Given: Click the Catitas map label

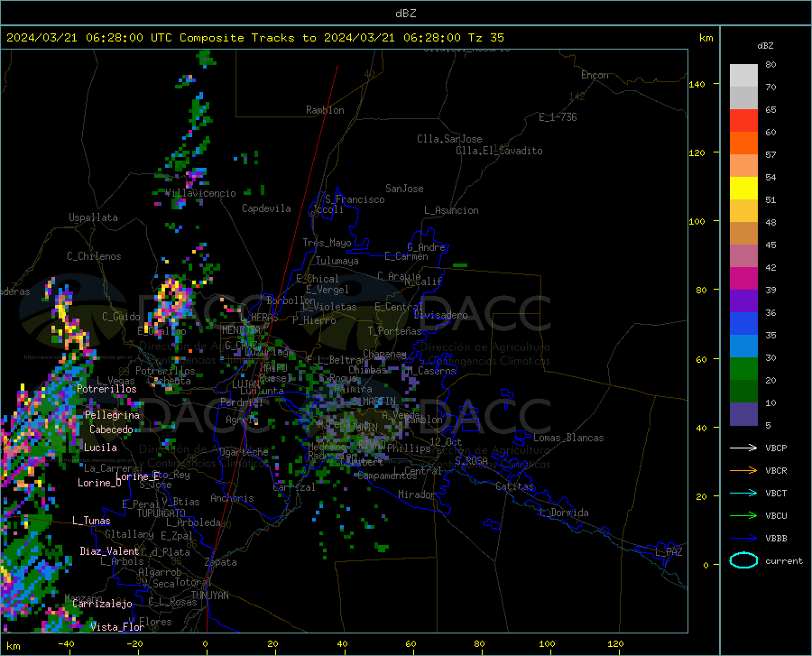Looking at the screenshot, I should pyautogui.click(x=515, y=486).
